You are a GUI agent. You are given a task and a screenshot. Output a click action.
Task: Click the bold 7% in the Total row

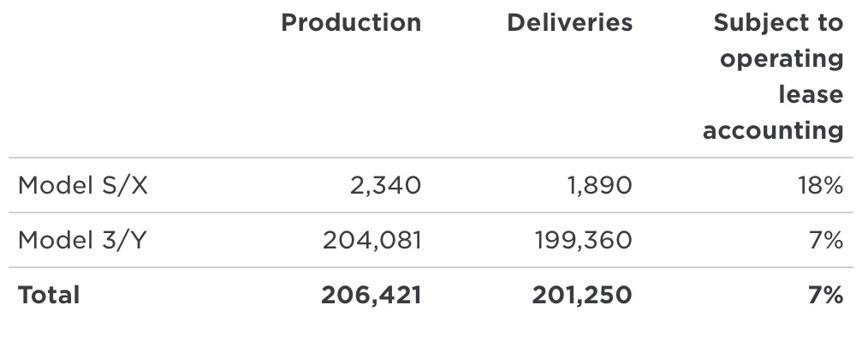826,296
